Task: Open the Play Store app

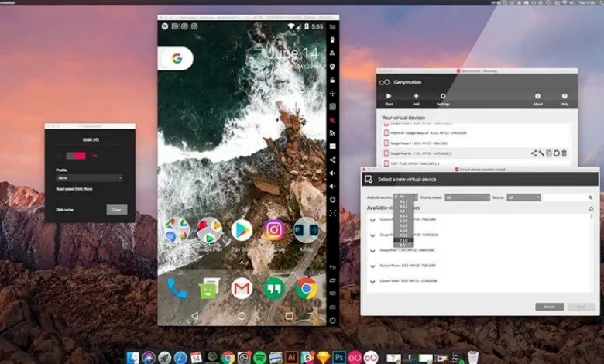Action: 242,230
